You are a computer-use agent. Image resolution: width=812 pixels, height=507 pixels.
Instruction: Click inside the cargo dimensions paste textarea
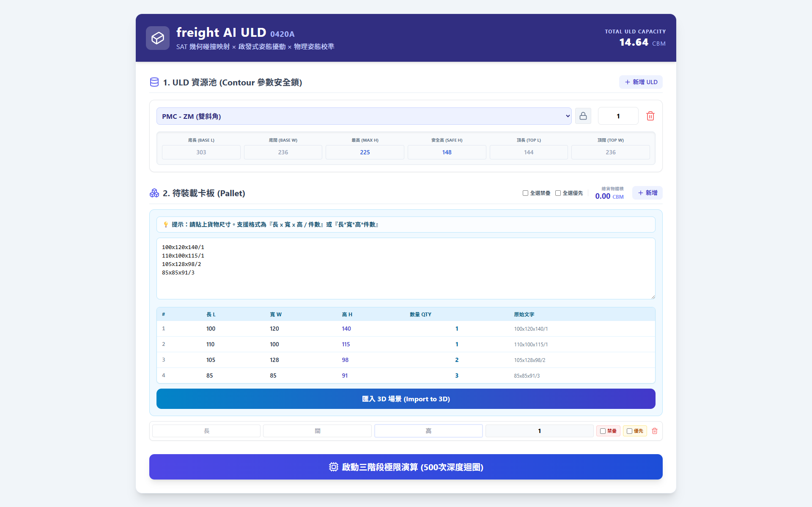coord(406,269)
